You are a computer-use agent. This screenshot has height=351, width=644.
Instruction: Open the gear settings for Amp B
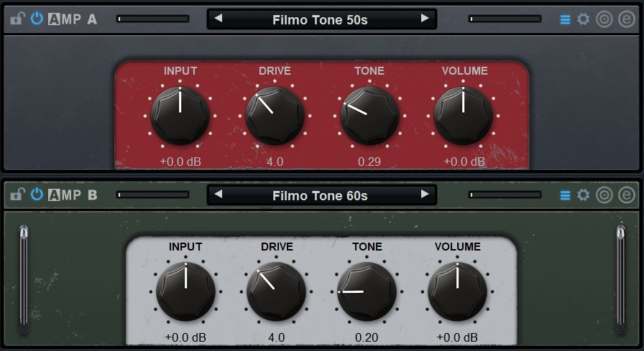tap(584, 195)
